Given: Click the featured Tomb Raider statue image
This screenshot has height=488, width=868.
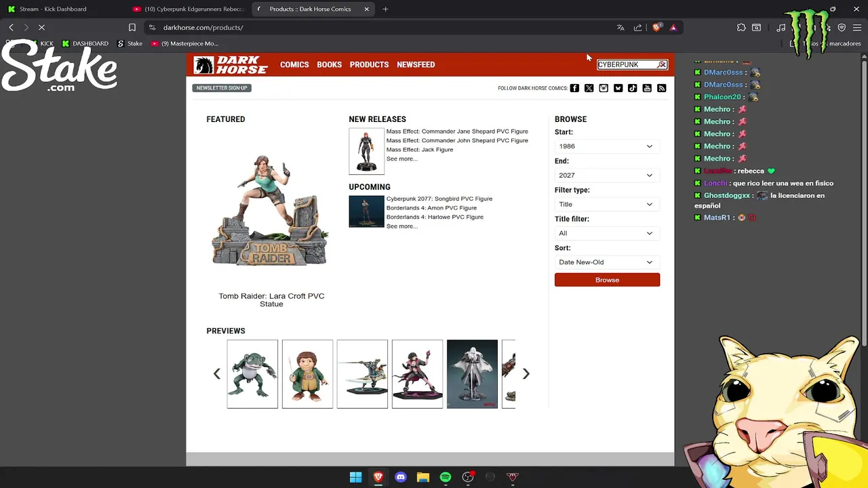Looking at the screenshot, I should point(271,210).
